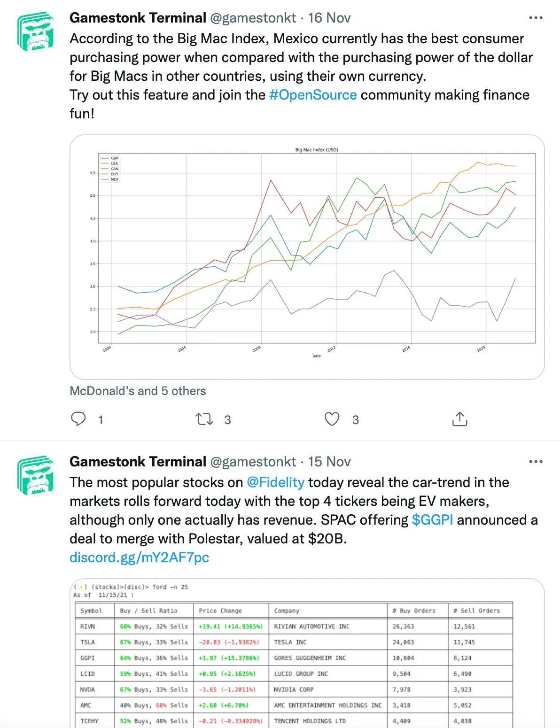Image resolution: width=560 pixels, height=728 pixels.
Task: Retweet the Big Mac Index tweet
Action: coord(204,419)
